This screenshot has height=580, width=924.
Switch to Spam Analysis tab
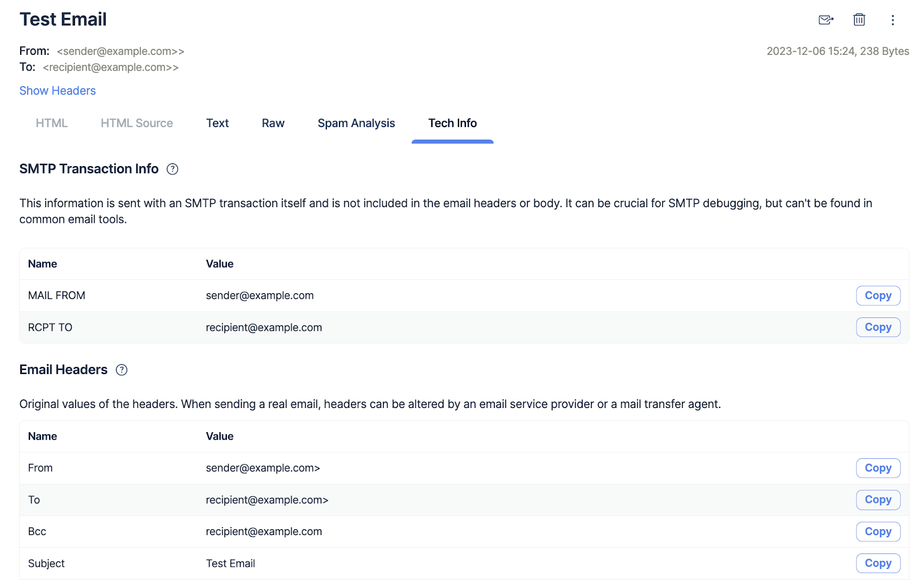356,123
